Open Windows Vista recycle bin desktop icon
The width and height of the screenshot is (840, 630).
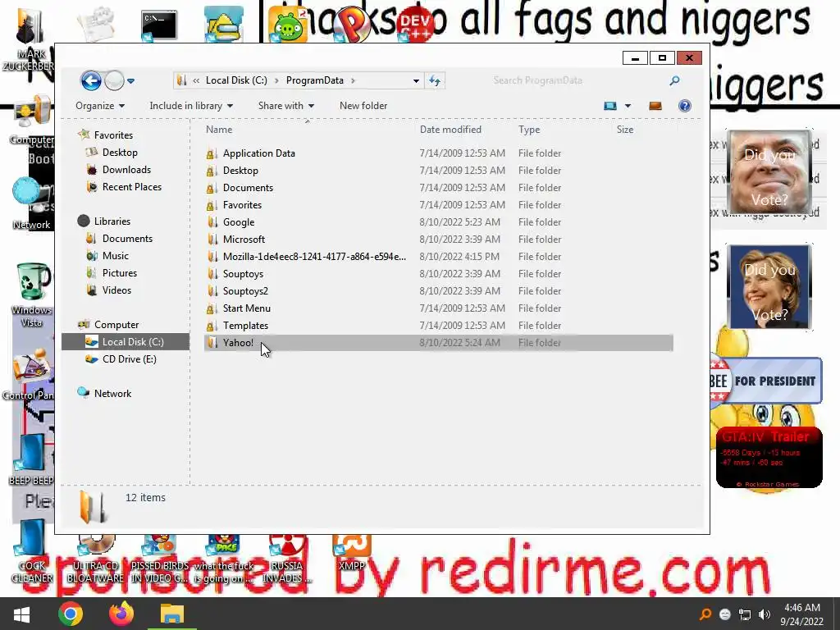pos(32,294)
